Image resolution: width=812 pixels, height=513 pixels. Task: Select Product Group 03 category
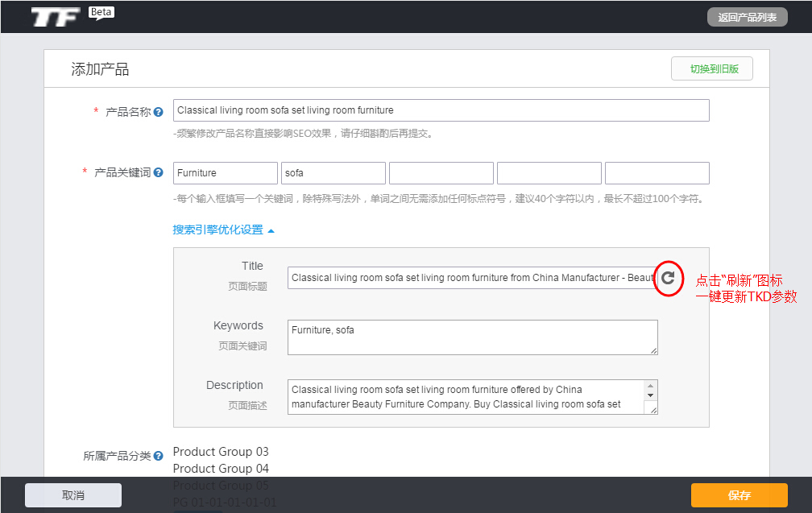coord(221,452)
